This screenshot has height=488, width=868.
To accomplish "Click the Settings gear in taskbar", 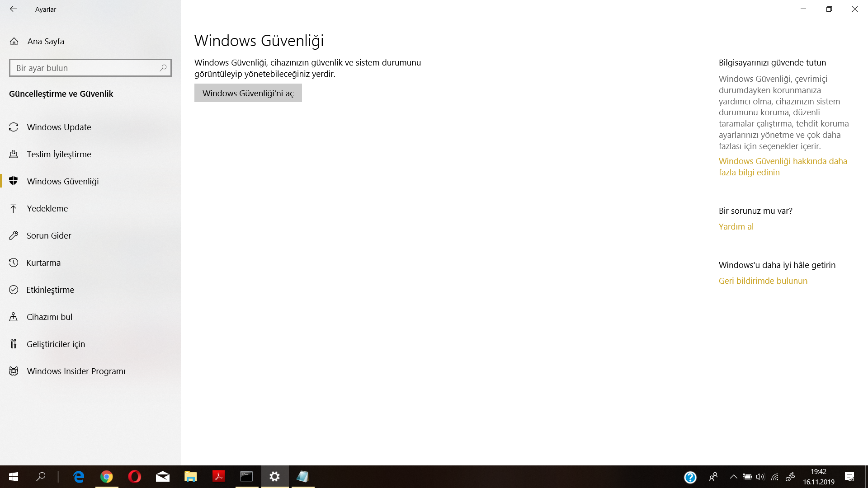I will pos(275,477).
